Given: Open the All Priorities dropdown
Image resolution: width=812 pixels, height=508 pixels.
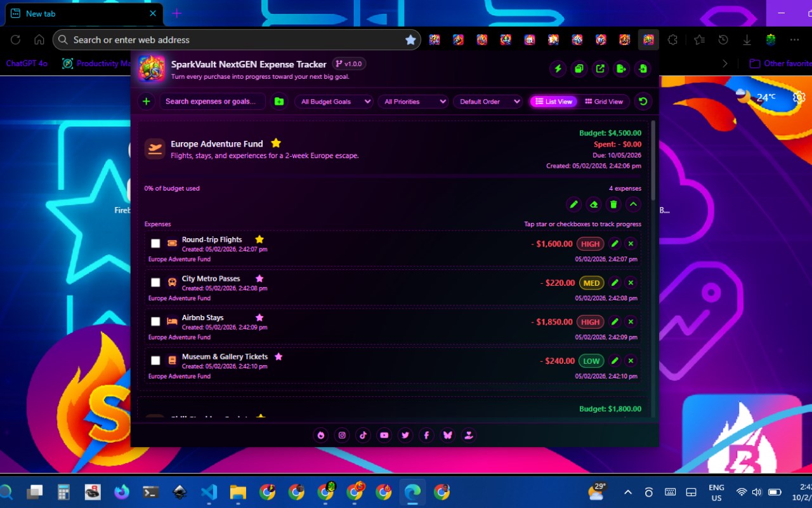Looking at the screenshot, I should click(413, 102).
